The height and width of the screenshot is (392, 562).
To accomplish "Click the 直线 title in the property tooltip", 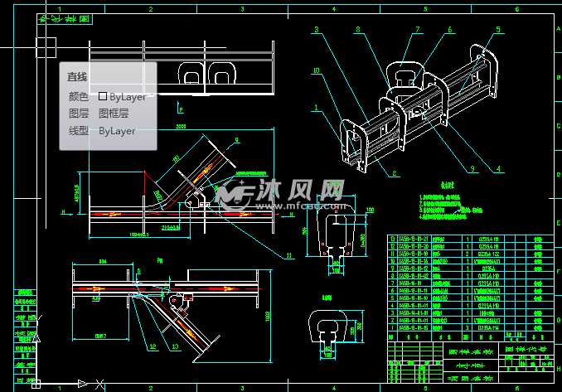I will pyautogui.click(x=77, y=77).
